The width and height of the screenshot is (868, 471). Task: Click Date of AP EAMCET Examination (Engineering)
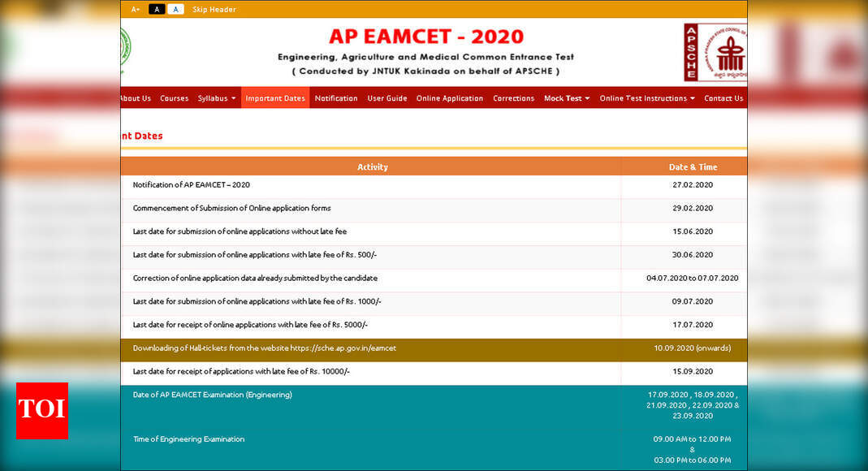[212, 395]
